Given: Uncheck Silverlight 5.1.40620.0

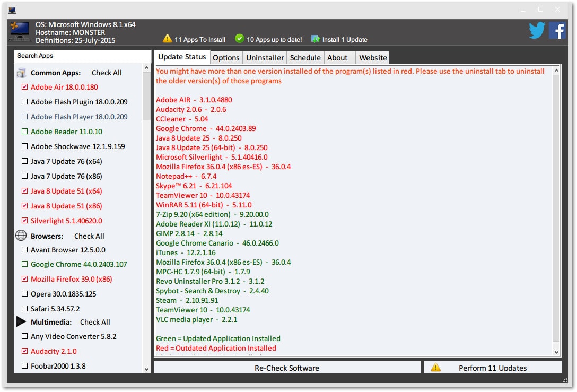Looking at the screenshot, I should [x=24, y=221].
